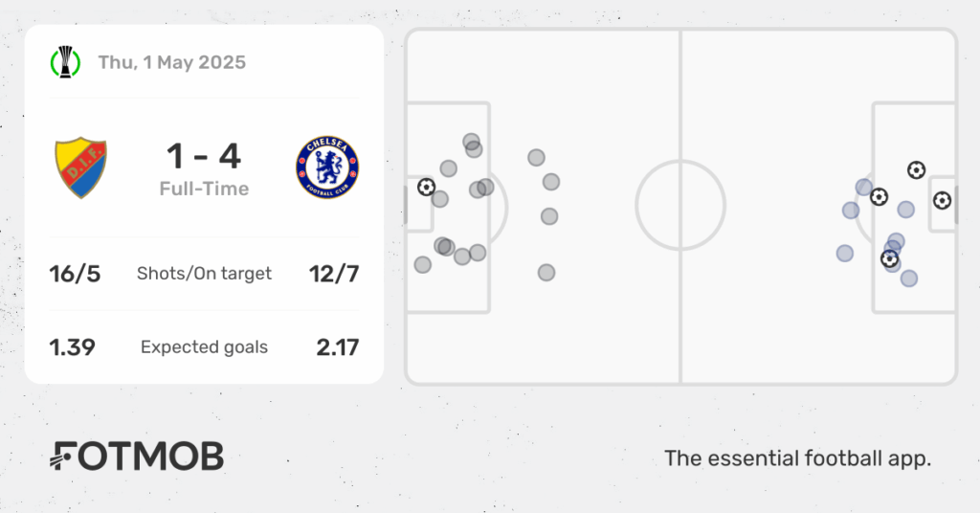Image resolution: width=980 pixels, height=513 pixels.
Task: Click the 1 - 4 Full-Time score
Action: coord(204,168)
